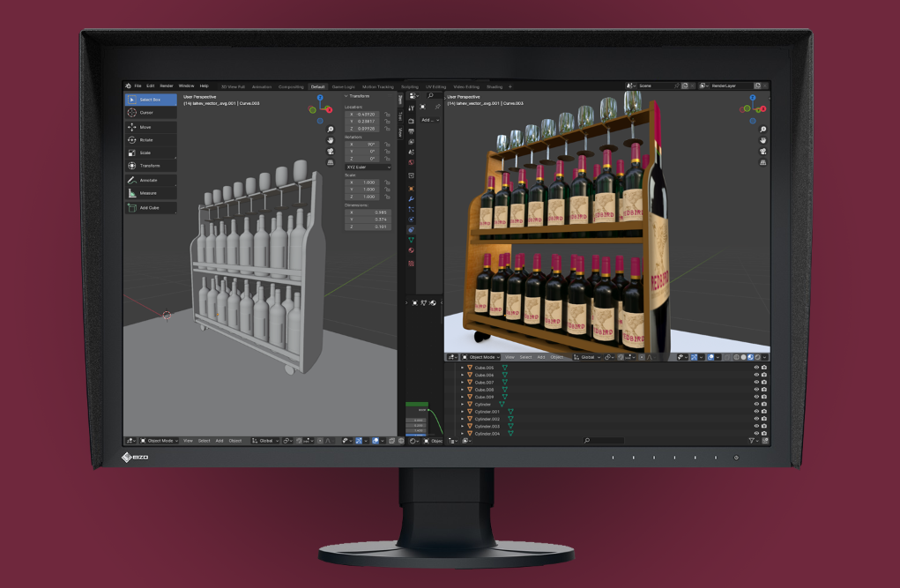Viewport: 900px width, 588px height.
Task: Choose the Move tool
Action: pyautogui.click(x=151, y=127)
